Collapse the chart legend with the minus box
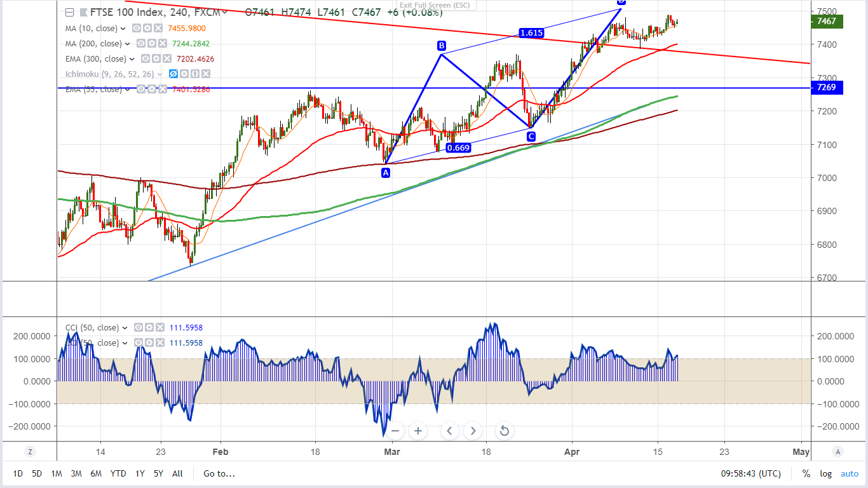 69,12
